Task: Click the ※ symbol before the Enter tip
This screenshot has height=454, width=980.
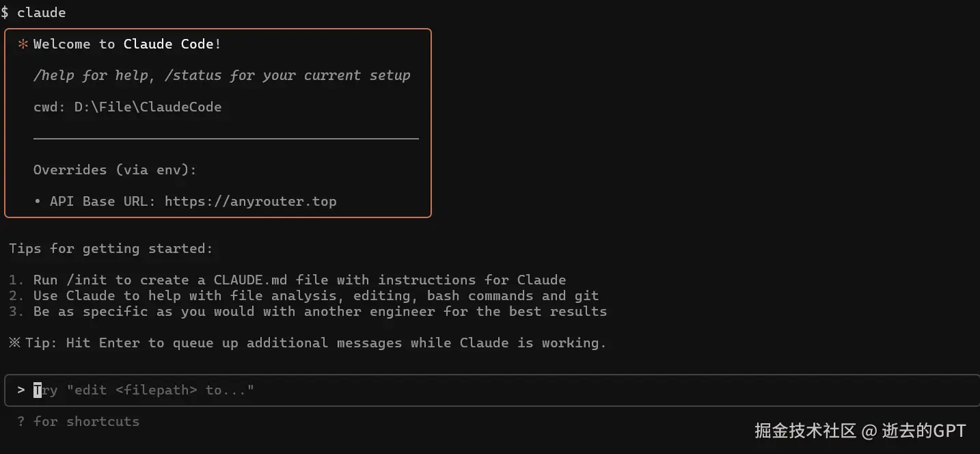Action: (x=14, y=343)
